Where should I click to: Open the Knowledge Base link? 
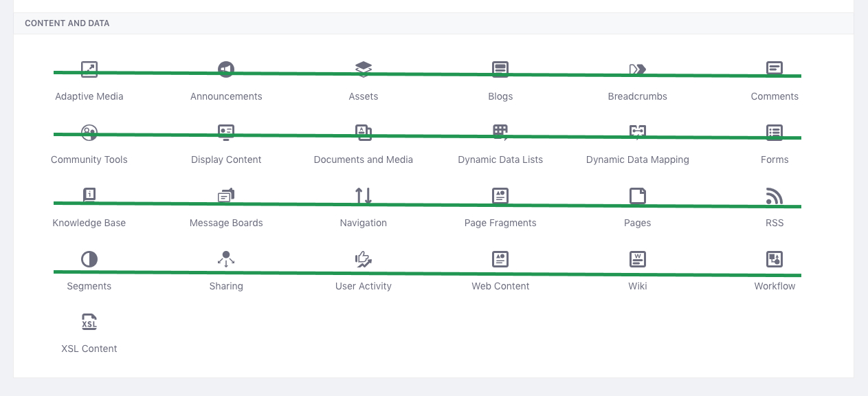click(89, 223)
